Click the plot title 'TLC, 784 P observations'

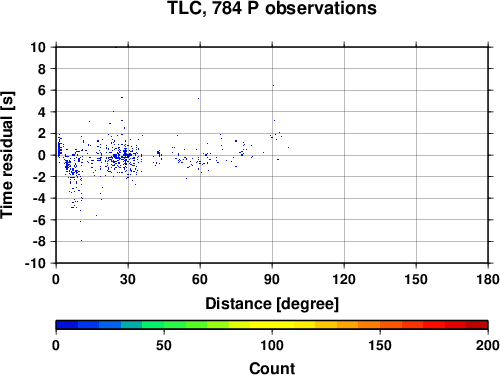(272, 8)
